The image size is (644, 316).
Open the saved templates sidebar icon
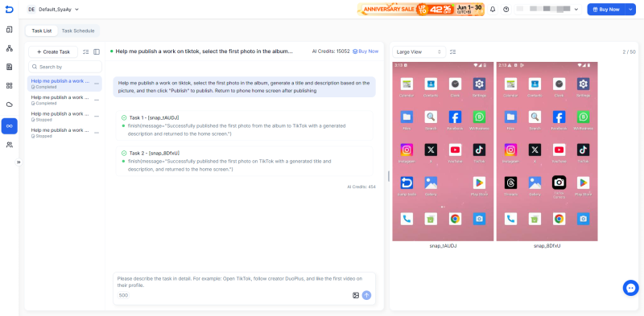point(9,67)
